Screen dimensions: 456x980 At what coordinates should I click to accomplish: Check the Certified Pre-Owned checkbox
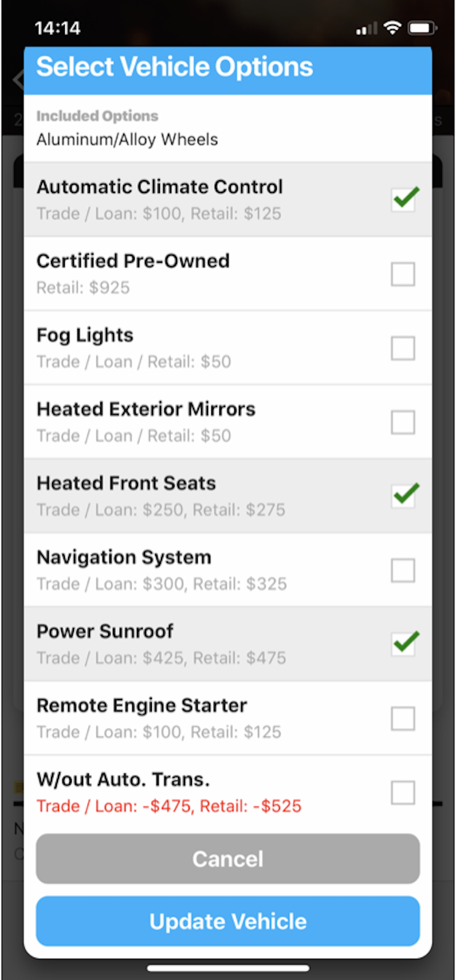403,274
